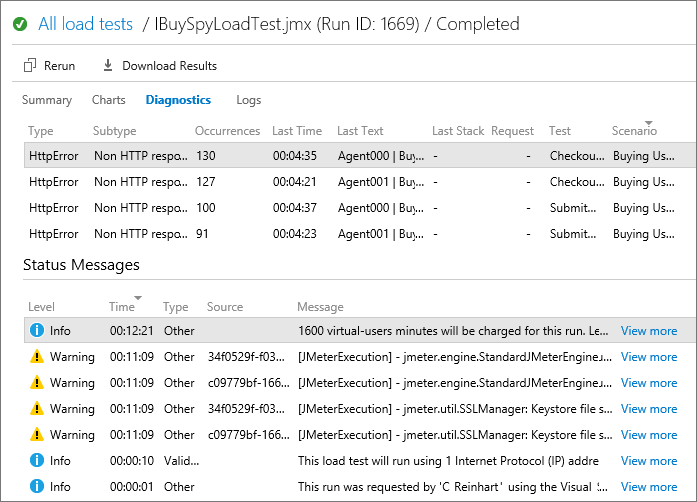This screenshot has height=502, width=697.
Task: View more for the 1600 virtual-users minutes message
Action: click(649, 331)
